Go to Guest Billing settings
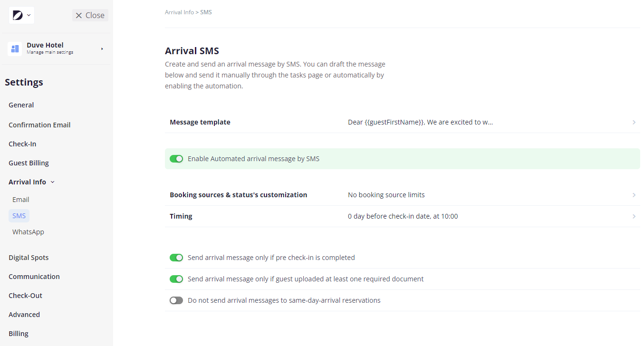644x346 pixels. tap(29, 163)
